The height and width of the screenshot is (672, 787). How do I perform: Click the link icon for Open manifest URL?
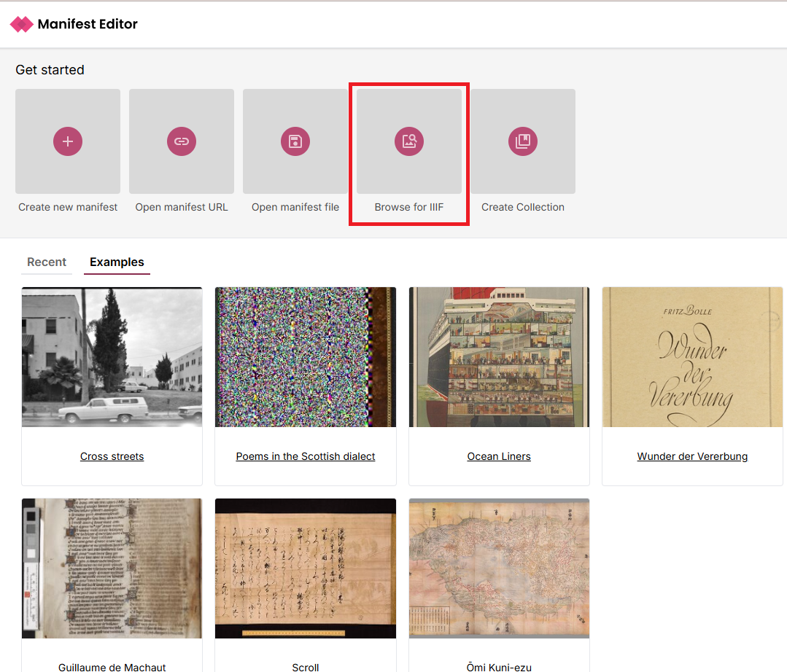click(x=182, y=141)
